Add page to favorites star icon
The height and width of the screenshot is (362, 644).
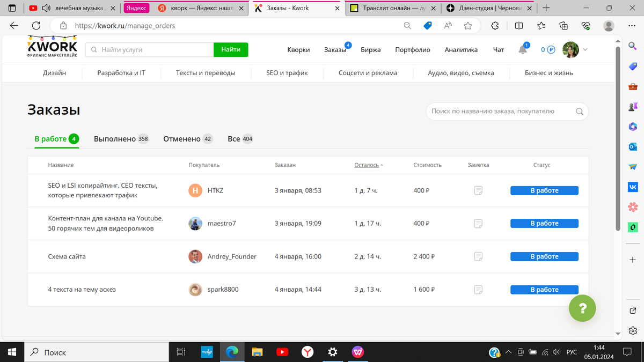coord(468,25)
